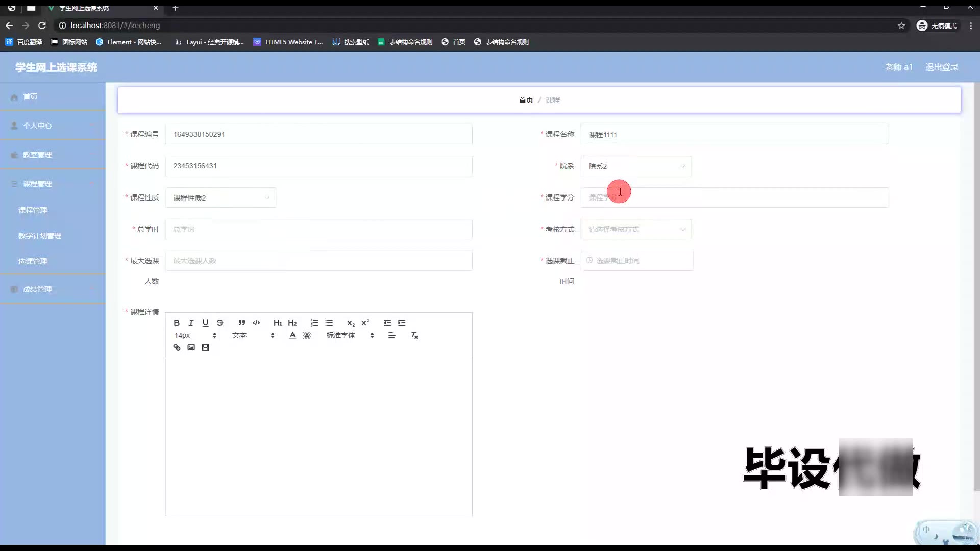Screen dimensions: 980x551
Task: Open the 院系 dropdown showing 院系2
Action: point(636,166)
